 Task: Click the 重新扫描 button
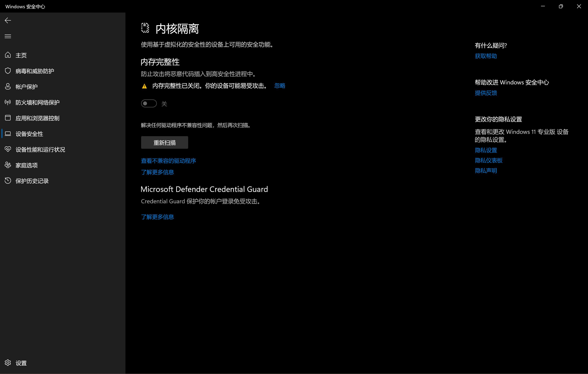point(164,142)
